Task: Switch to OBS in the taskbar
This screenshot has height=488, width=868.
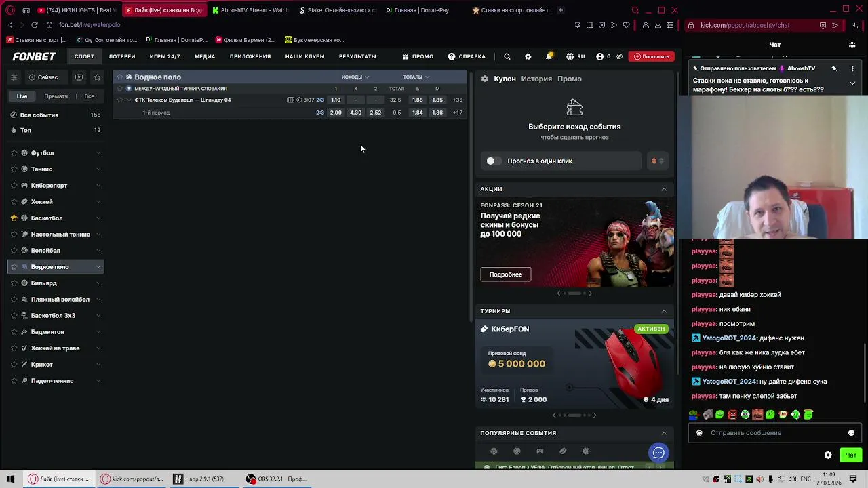Action: pos(275,479)
